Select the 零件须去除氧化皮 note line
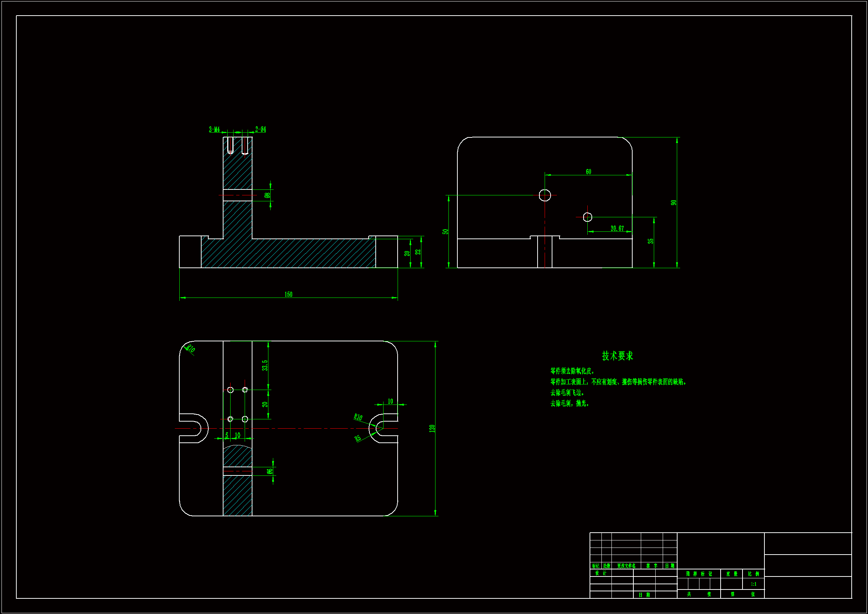The width and height of the screenshot is (868, 614). (572, 371)
